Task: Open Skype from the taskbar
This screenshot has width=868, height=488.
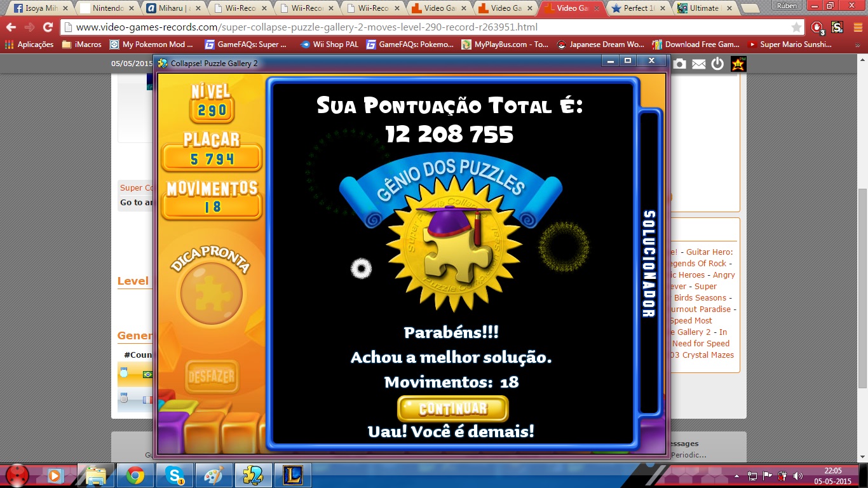Action: coord(175,475)
